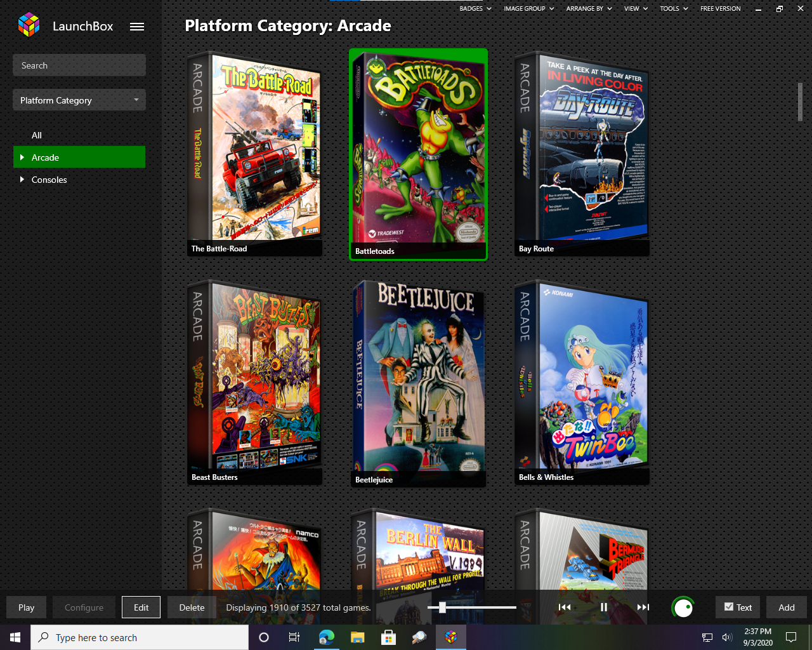Open the Image Group dropdown menu
Image resolution: width=812 pixels, height=650 pixels.
pyautogui.click(x=529, y=9)
